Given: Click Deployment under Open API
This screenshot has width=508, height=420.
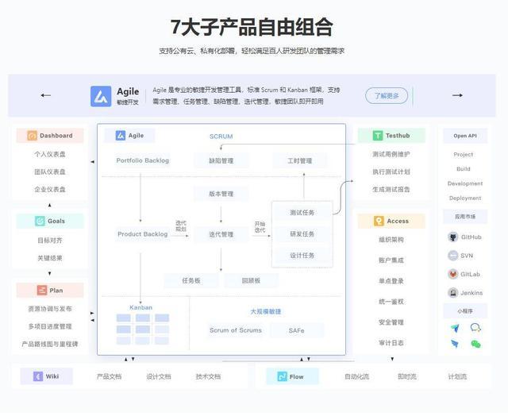Looking at the screenshot, I should click(465, 198).
